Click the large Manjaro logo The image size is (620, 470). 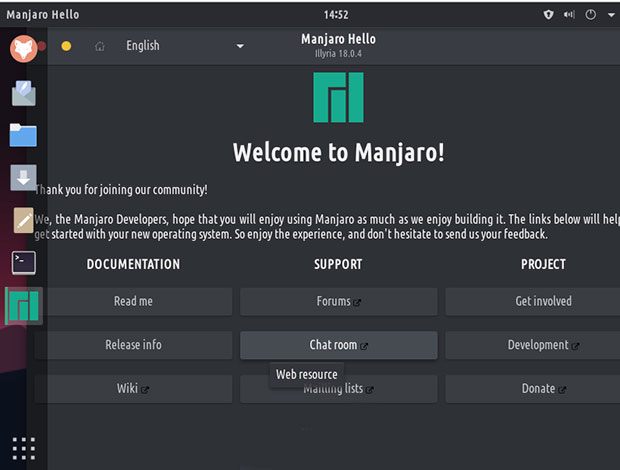tap(338, 97)
